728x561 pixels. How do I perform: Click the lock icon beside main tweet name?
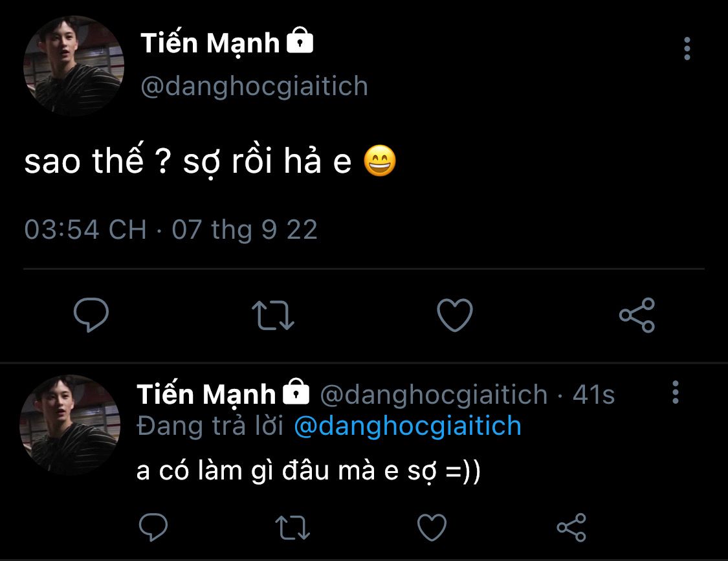300,43
